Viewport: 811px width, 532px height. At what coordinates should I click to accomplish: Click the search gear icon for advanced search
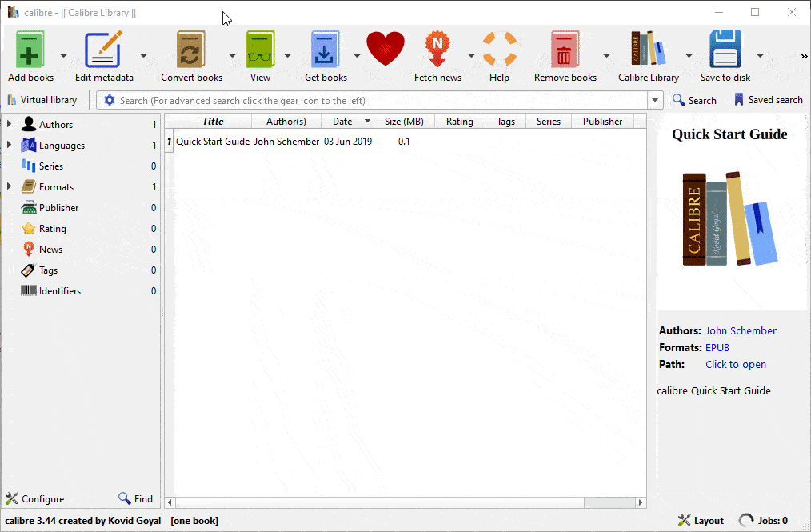pyautogui.click(x=109, y=100)
